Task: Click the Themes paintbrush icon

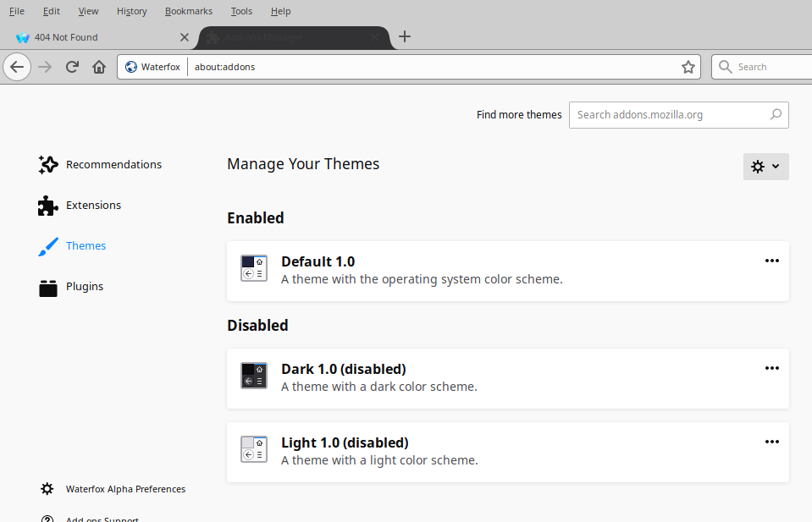Action: (48, 246)
